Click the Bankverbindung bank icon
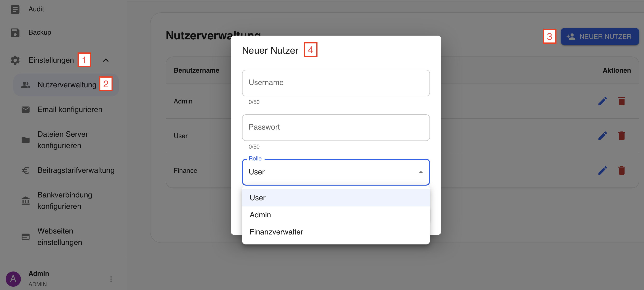The width and height of the screenshot is (644, 290). pyautogui.click(x=25, y=201)
